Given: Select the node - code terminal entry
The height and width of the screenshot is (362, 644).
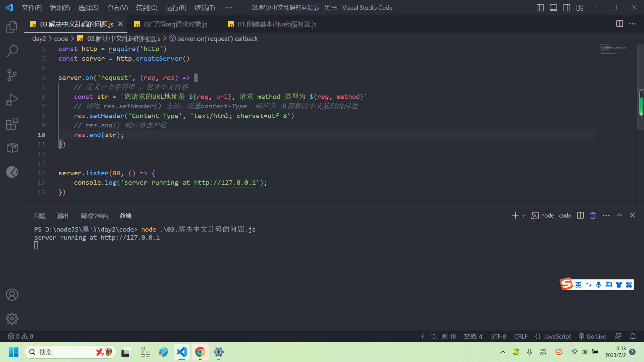Looking at the screenshot, I should pyautogui.click(x=551, y=216).
